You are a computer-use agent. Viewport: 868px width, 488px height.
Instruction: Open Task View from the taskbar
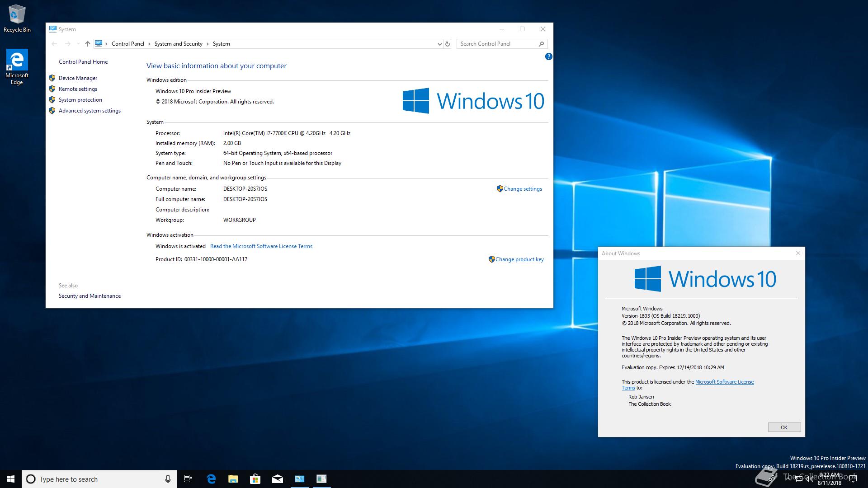coord(188,479)
